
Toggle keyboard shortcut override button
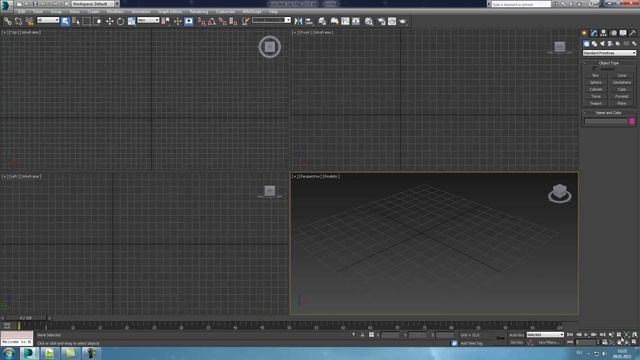tap(189, 21)
